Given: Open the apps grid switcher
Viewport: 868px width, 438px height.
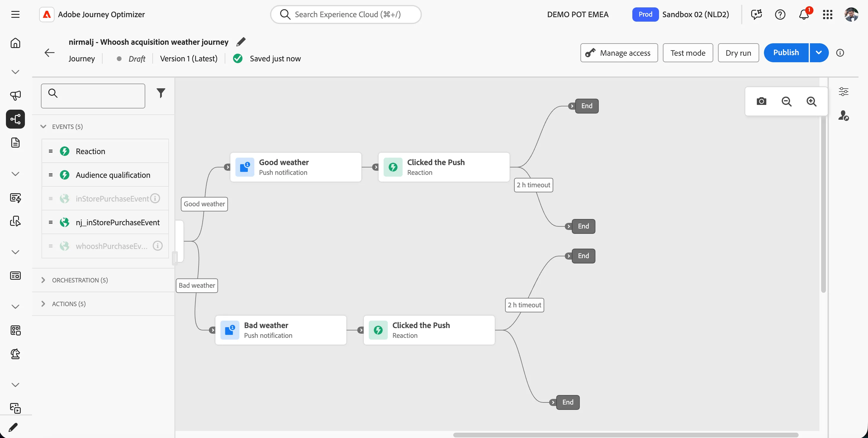Looking at the screenshot, I should (828, 15).
